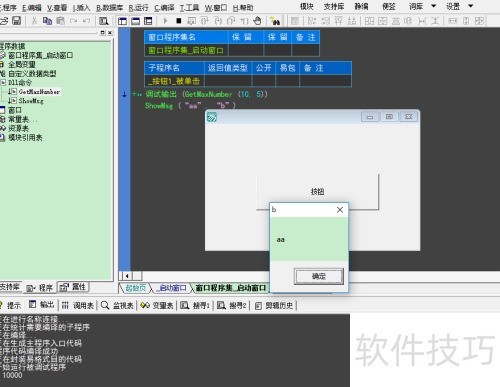Select 模块引用表 tree item
Image resolution: width=500 pixels, height=387 pixels.
[25, 137]
